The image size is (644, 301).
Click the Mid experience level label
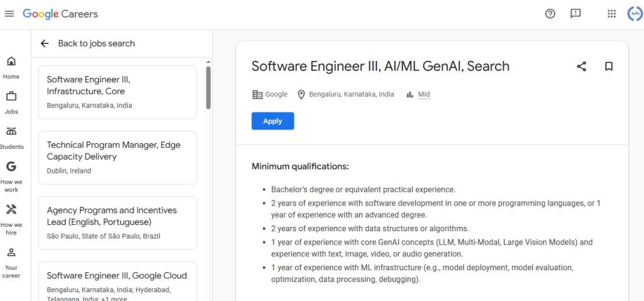[424, 95]
